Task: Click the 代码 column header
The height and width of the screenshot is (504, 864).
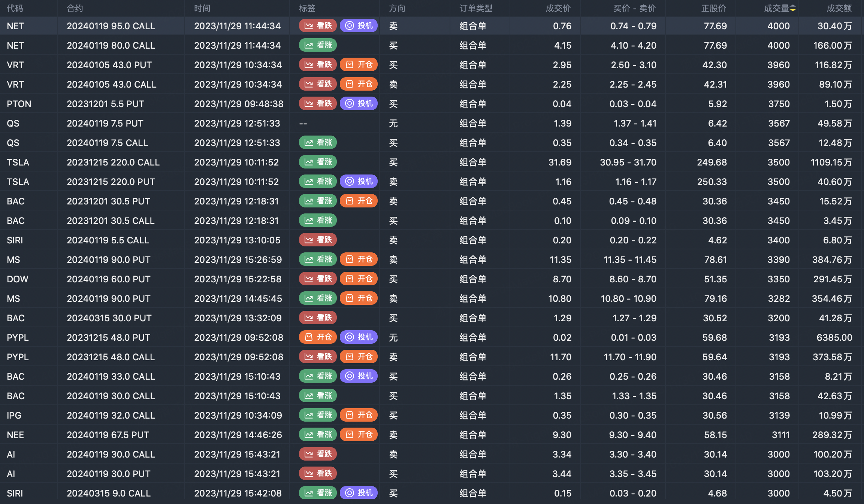Action: tap(15, 9)
